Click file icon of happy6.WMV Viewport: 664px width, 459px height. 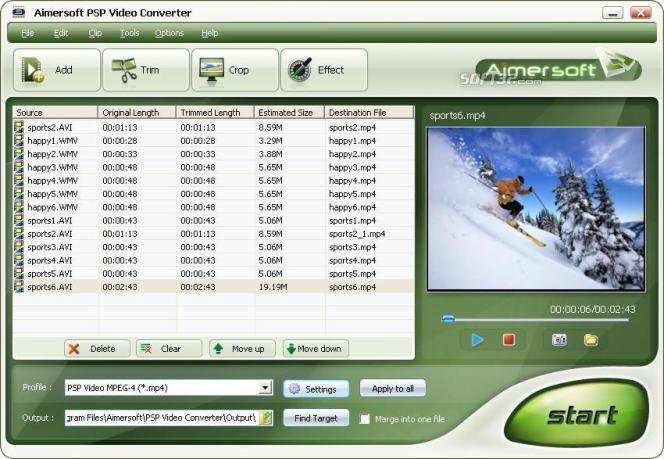19,207
